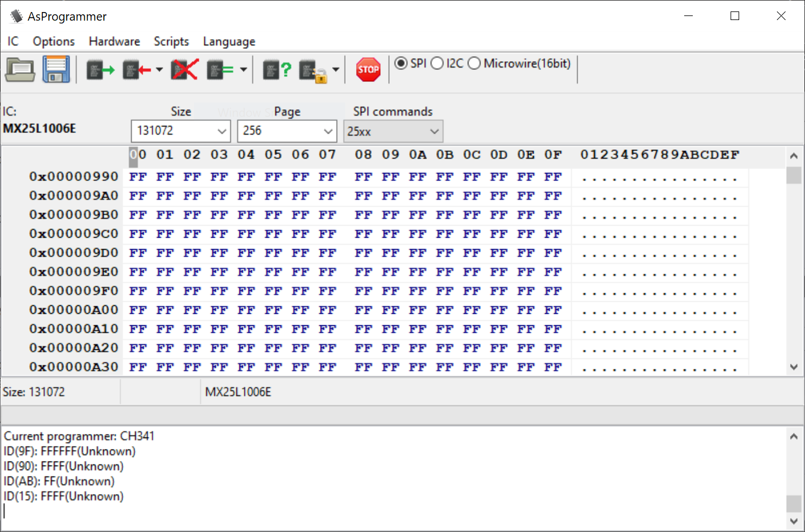Click the Write IC icon with red arrow
805x532 pixels.
click(x=137, y=70)
